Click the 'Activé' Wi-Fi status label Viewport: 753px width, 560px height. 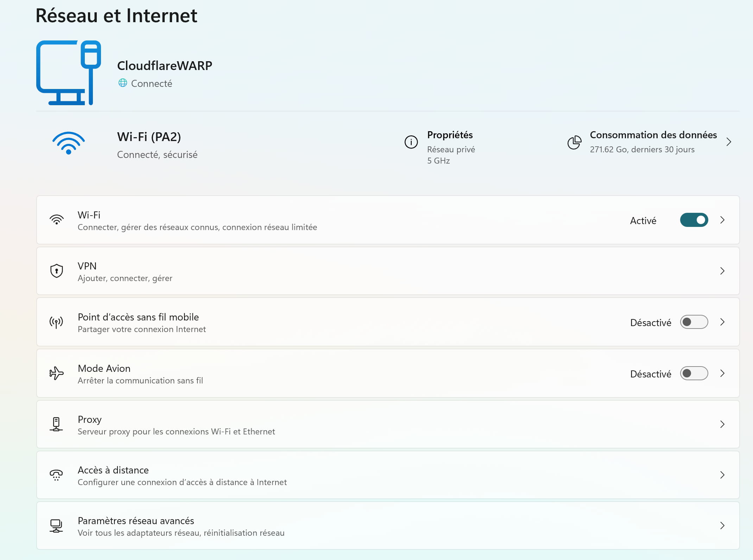click(x=643, y=221)
